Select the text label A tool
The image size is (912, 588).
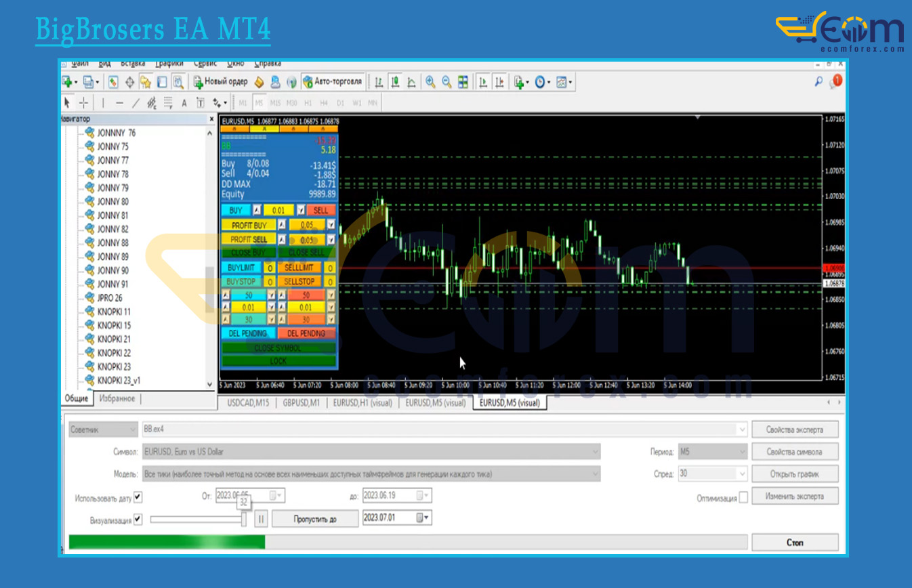pyautogui.click(x=184, y=103)
